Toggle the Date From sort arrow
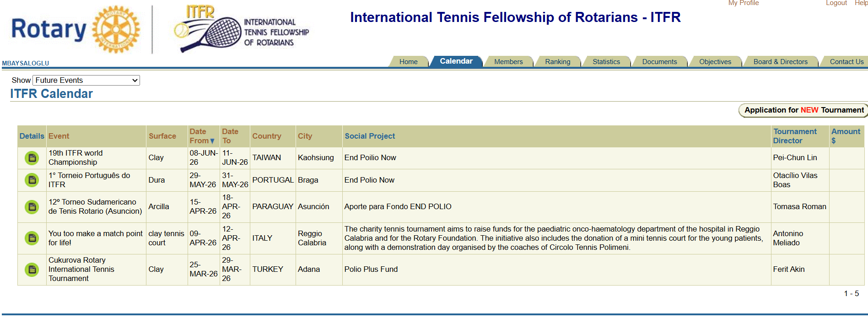868x324 pixels. click(212, 141)
